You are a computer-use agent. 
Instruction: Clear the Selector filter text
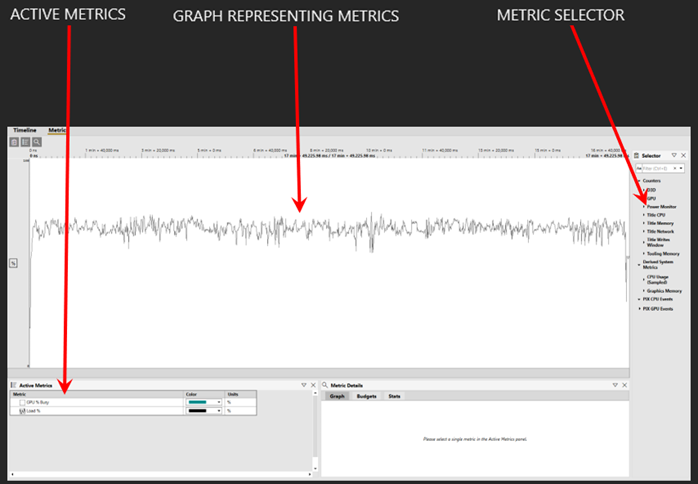coord(675,168)
